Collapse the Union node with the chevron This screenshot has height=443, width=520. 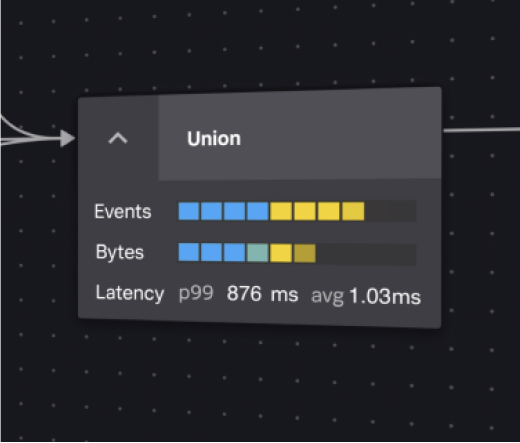[x=118, y=138]
